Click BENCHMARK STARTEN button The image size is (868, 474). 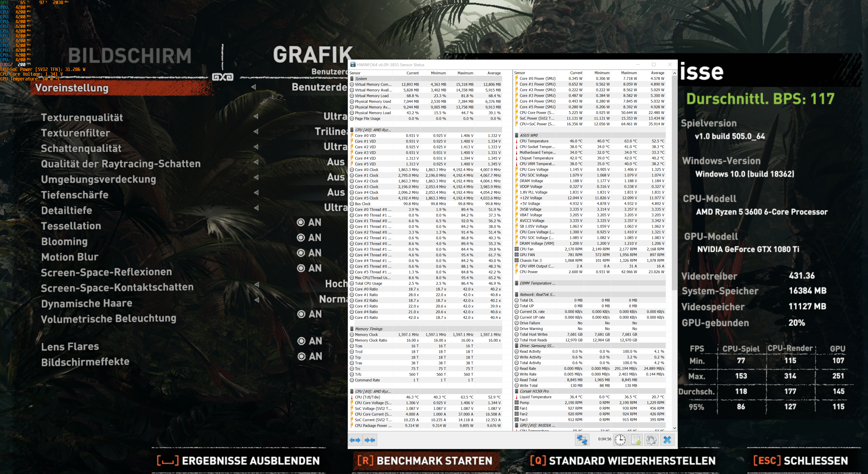(425, 461)
